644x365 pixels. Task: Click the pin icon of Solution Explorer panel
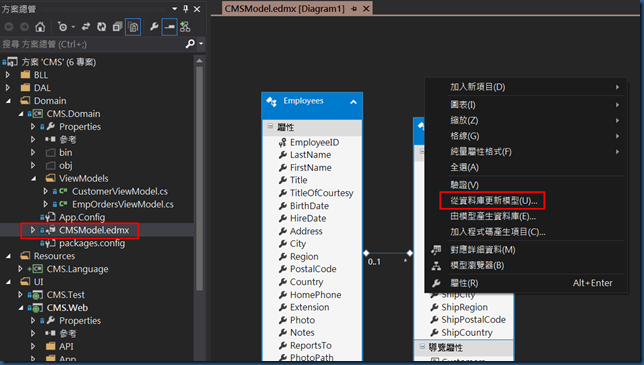point(186,9)
